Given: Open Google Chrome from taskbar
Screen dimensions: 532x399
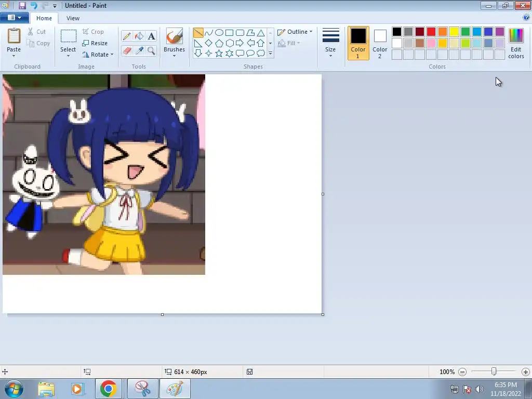Looking at the screenshot, I should (108, 389).
